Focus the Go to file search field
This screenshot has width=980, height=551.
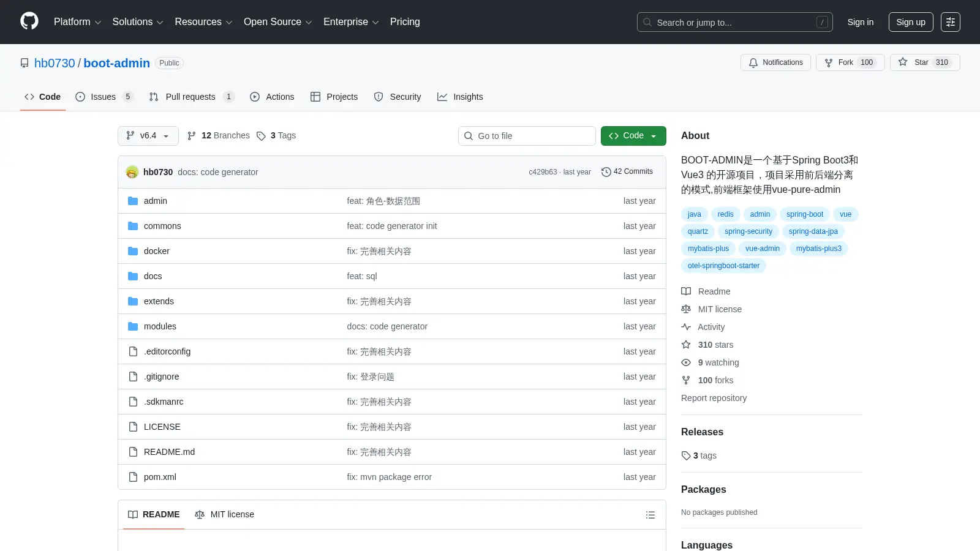527,136
